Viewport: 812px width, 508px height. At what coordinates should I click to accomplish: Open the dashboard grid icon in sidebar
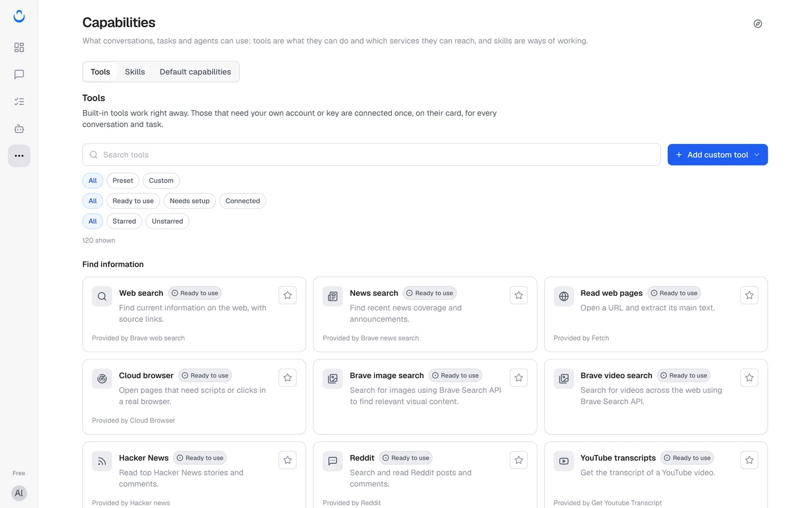(19, 47)
